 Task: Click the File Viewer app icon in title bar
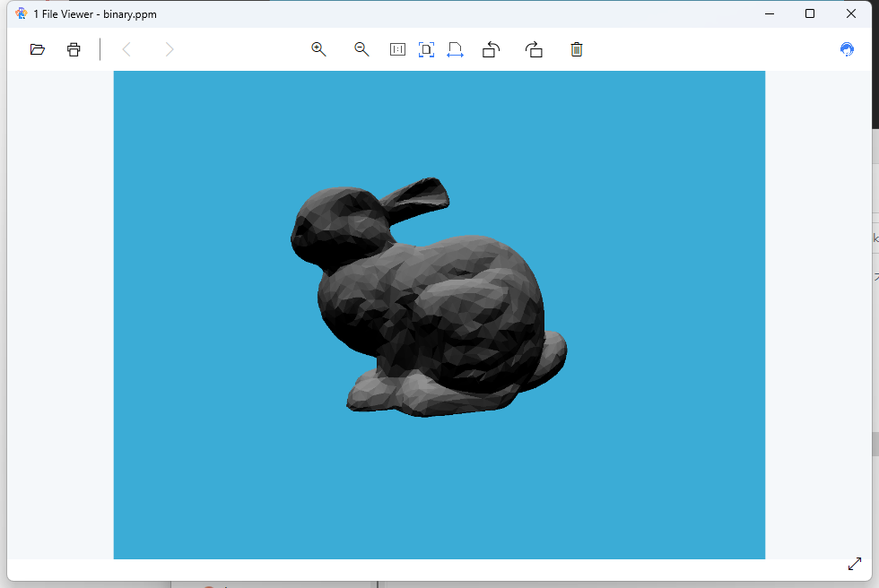22,13
